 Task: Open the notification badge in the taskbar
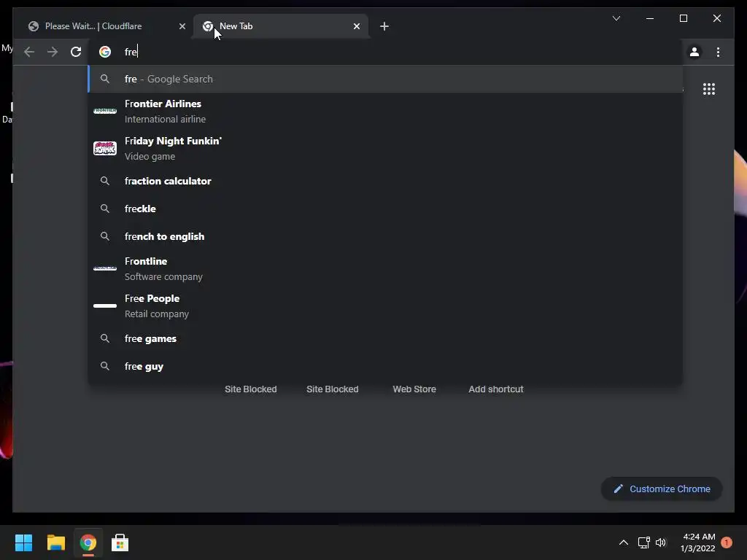(727, 542)
